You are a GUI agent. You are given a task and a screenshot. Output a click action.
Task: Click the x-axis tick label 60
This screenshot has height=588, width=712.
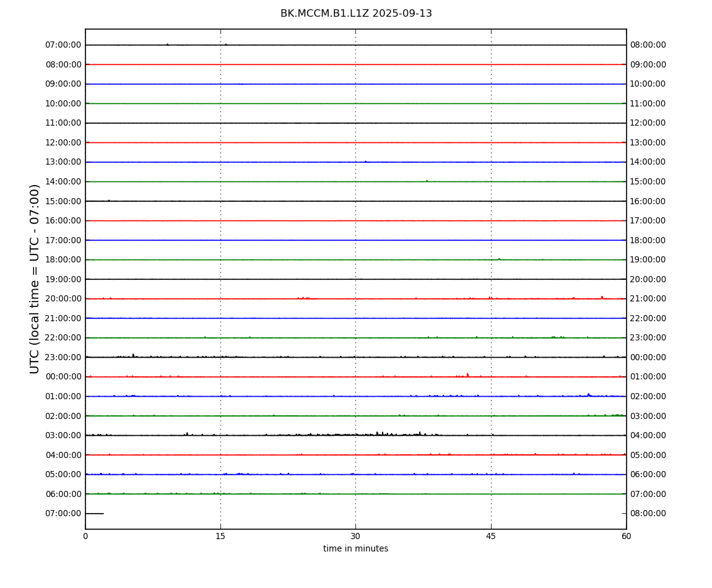(626, 536)
